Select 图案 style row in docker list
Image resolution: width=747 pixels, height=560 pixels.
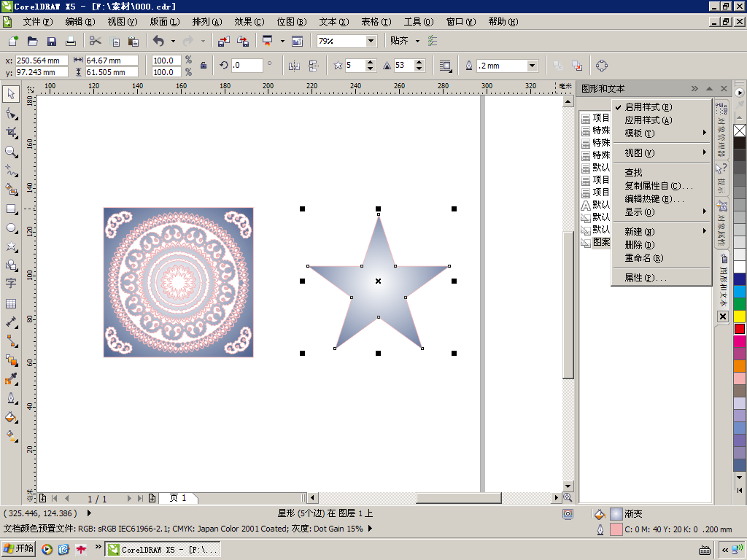[x=595, y=242]
